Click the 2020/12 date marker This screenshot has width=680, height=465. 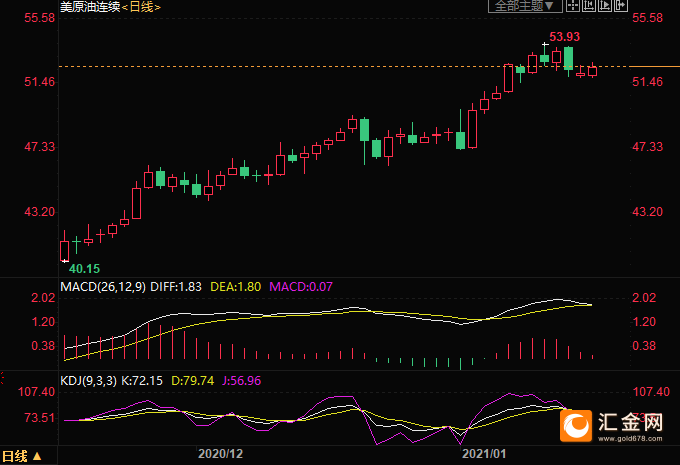pyautogui.click(x=220, y=454)
